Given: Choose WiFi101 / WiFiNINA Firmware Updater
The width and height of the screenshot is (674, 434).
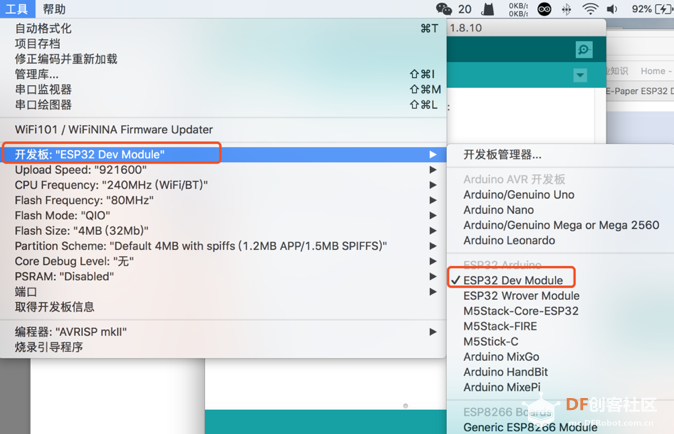Looking at the screenshot, I should point(223,130).
